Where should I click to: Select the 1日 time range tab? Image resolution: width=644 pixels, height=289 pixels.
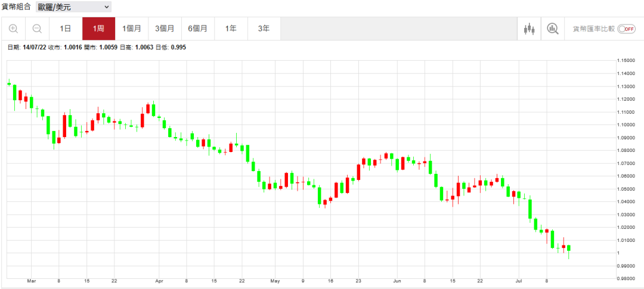[66, 29]
